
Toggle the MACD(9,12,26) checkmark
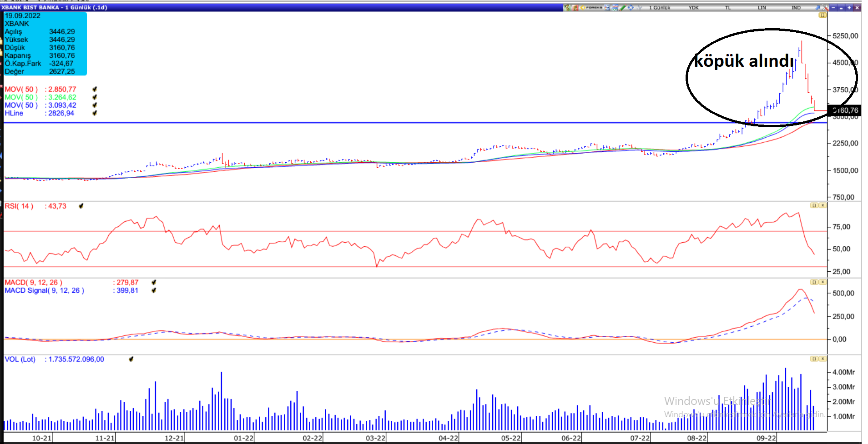(154, 282)
